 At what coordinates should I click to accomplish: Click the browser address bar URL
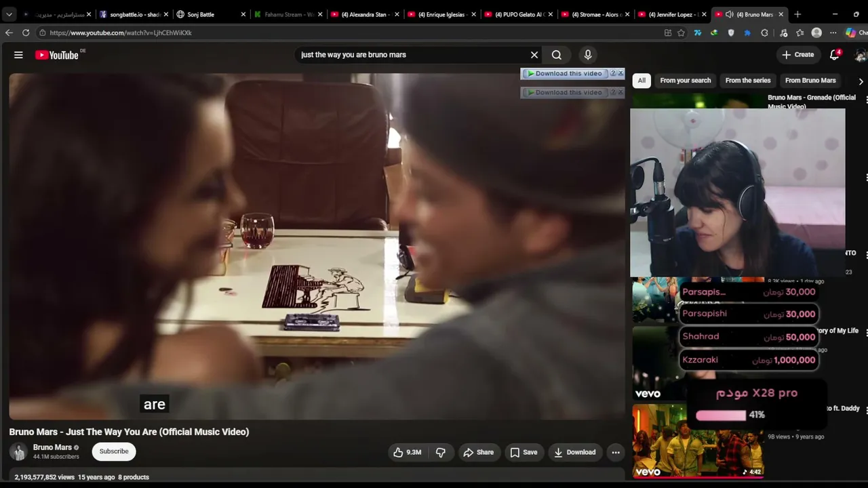click(121, 33)
